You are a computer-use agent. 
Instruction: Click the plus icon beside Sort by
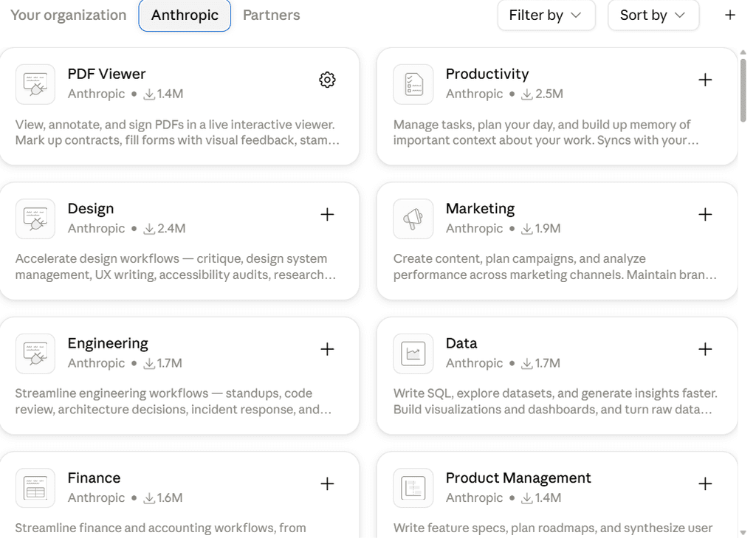point(730,15)
